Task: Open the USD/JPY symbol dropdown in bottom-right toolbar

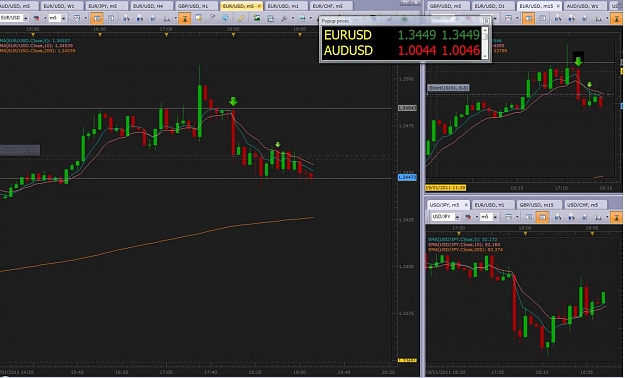Action: (458, 217)
